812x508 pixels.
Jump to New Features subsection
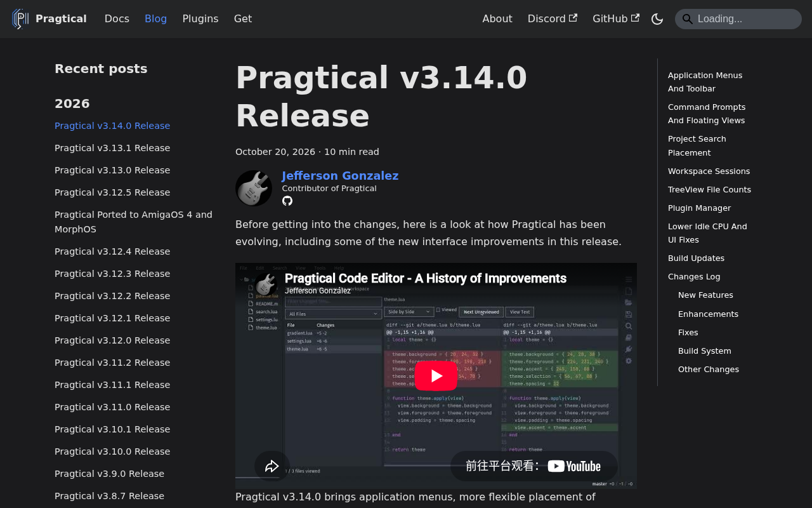tap(705, 295)
